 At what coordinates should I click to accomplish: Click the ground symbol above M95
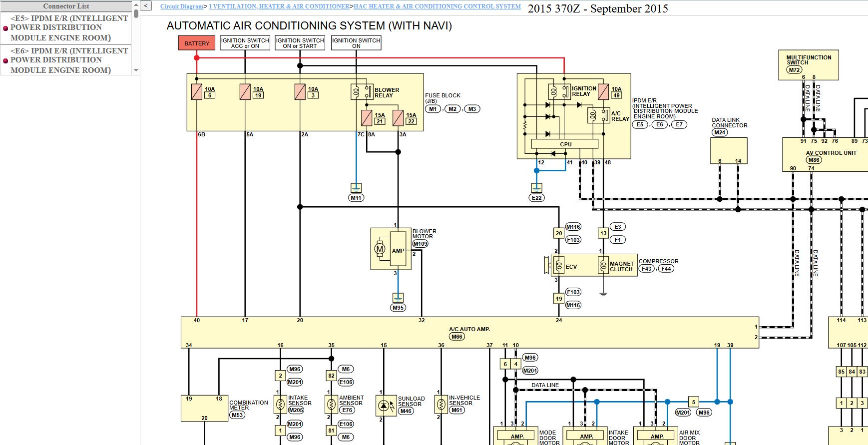(398, 298)
